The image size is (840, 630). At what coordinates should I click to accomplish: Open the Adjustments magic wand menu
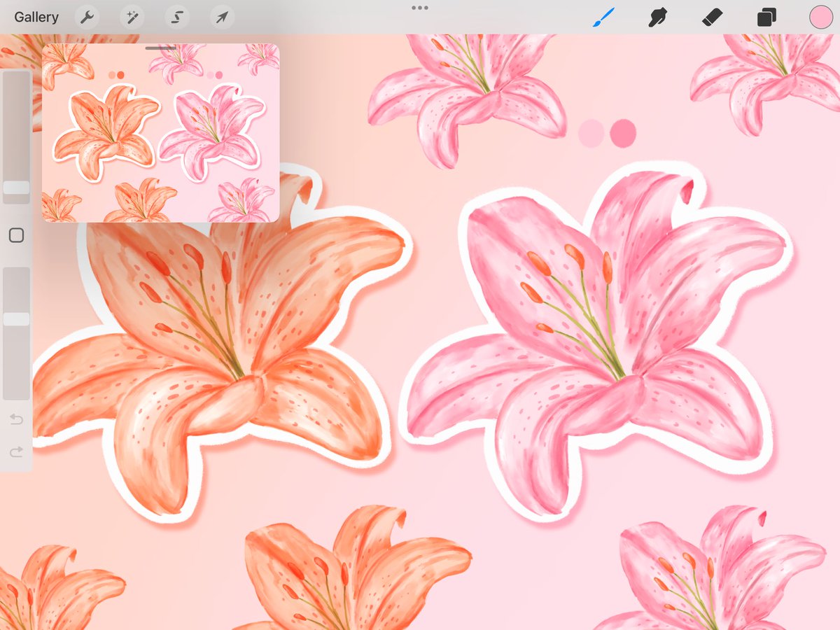coord(131,17)
